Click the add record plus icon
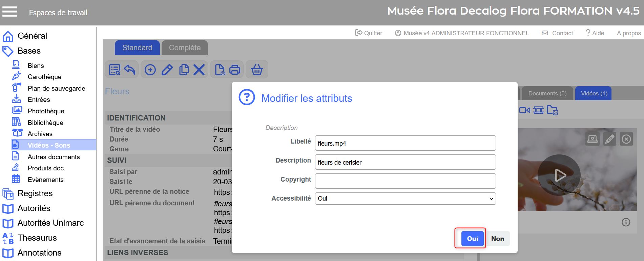The width and height of the screenshot is (644, 261). point(150,70)
